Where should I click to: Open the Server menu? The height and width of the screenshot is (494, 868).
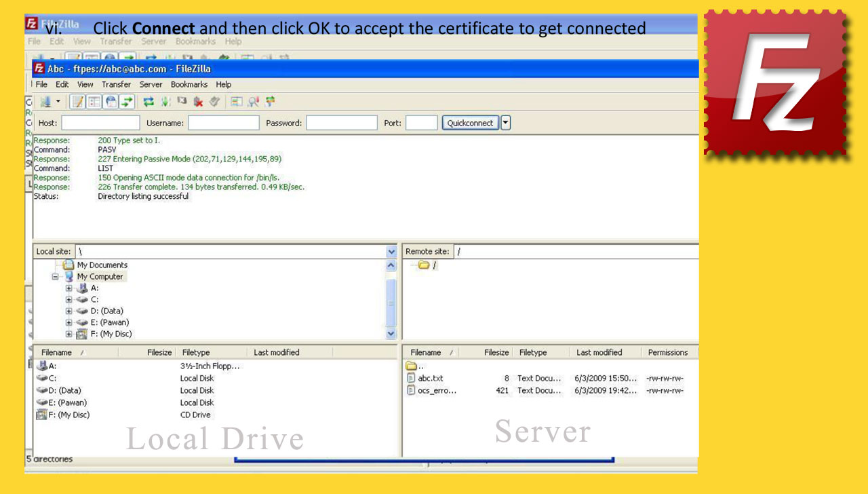(x=151, y=85)
